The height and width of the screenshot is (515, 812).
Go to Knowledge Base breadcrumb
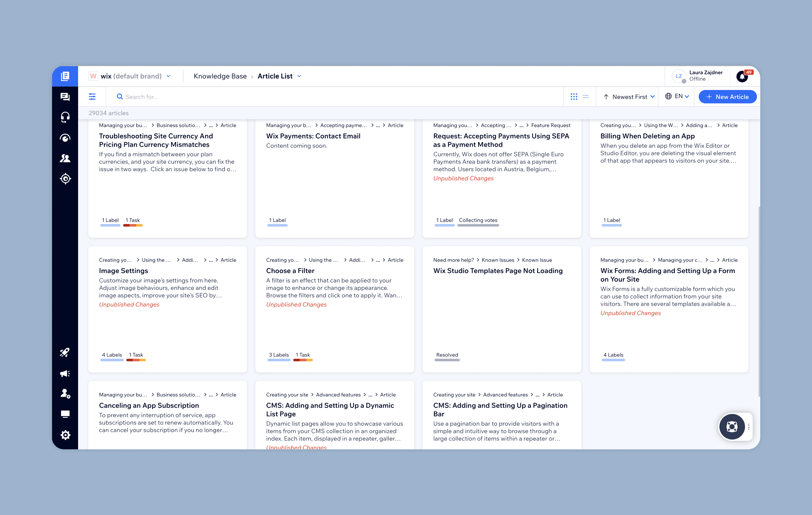point(220,76)
